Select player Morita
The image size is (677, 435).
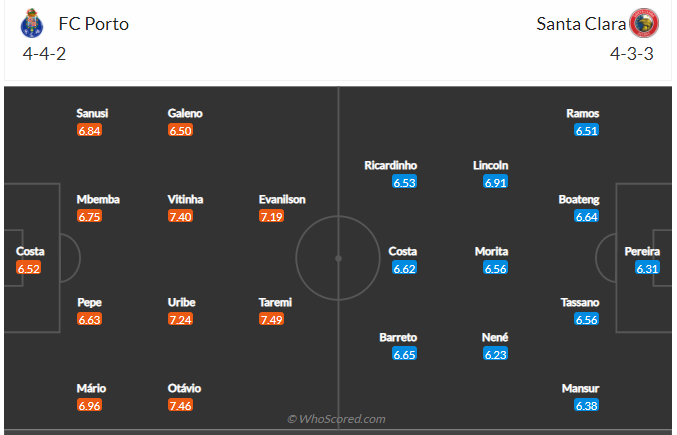(491, 251)
